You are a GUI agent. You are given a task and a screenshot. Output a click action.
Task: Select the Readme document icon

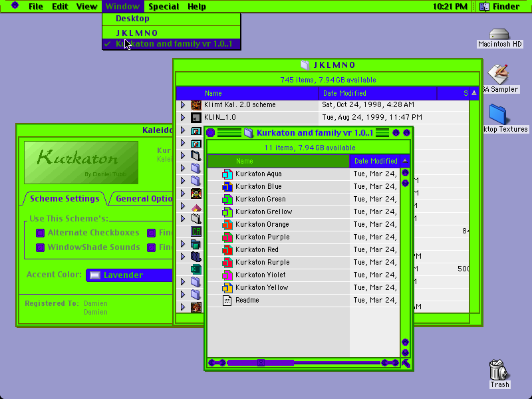click(227, 301)
